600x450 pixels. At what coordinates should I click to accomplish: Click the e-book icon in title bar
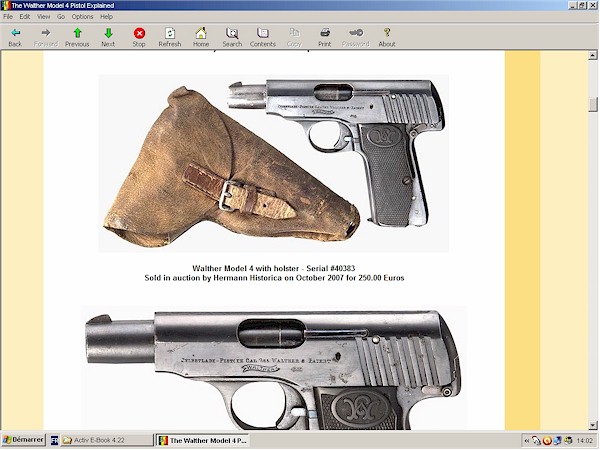5,5
